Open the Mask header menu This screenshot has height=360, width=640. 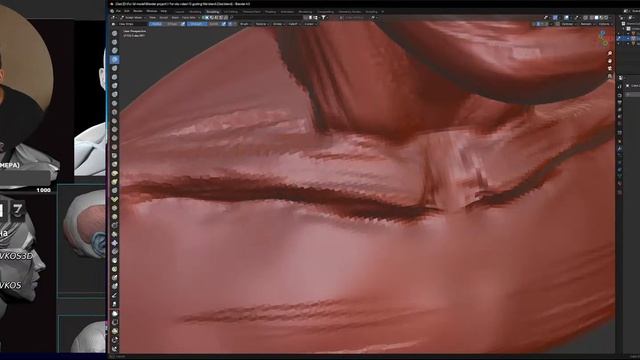[175, 18]
